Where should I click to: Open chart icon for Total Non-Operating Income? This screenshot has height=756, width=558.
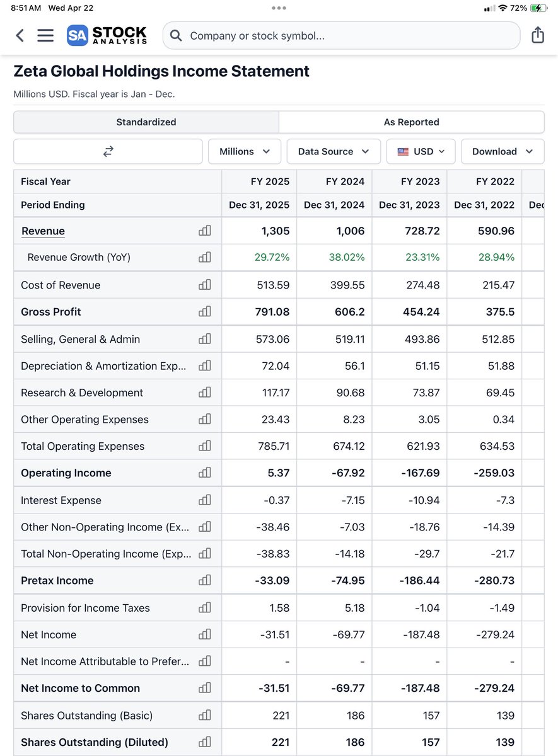(204, 554)
